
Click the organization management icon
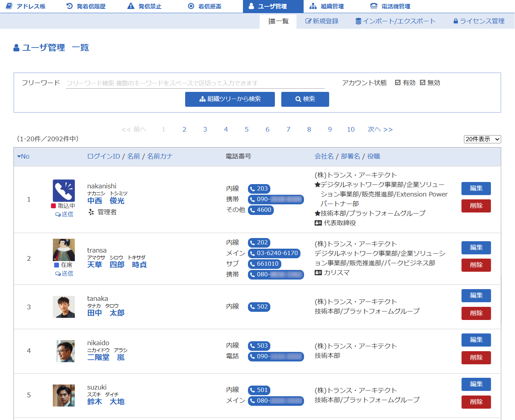313,6
